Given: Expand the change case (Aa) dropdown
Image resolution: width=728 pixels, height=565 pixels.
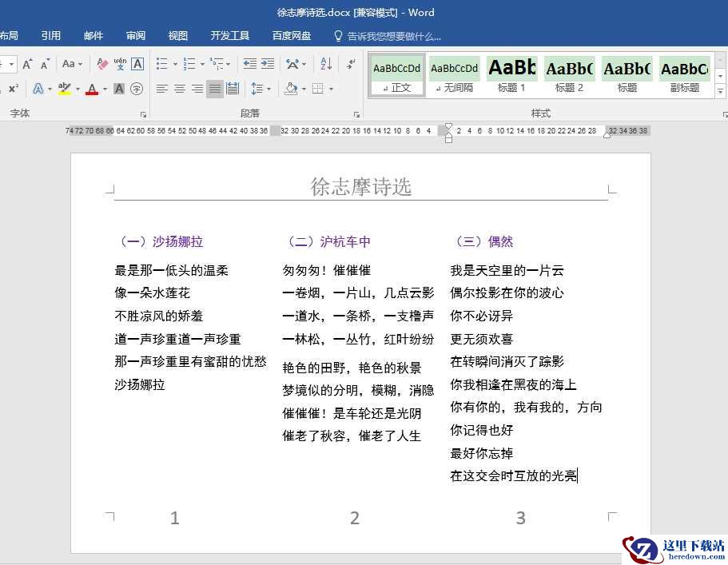Looking at the screenshot, I should click(81, 64).
